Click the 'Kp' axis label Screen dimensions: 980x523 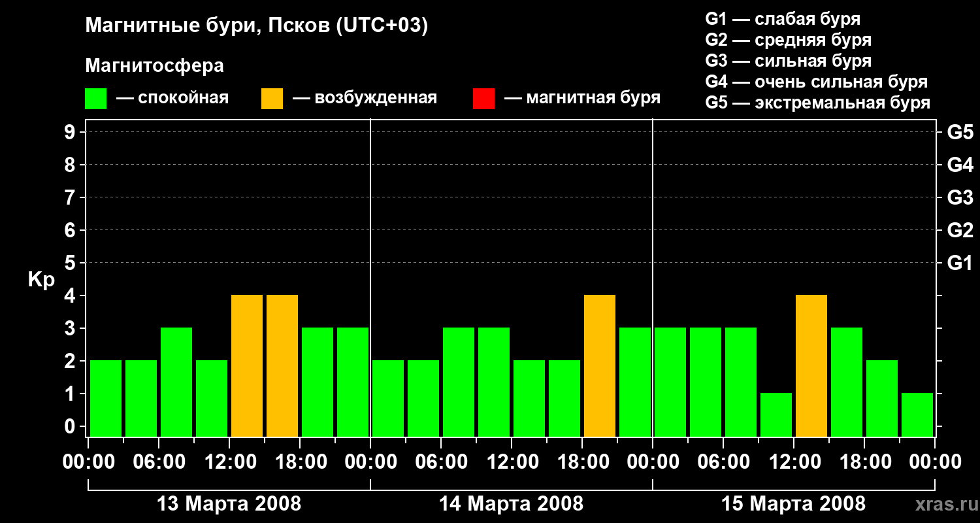point(41,280)
